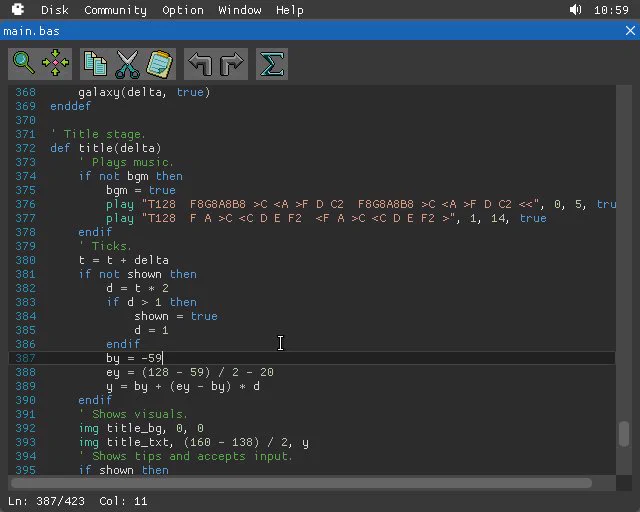
Task: Click the Col: 11 status entry
Action: 123,501
